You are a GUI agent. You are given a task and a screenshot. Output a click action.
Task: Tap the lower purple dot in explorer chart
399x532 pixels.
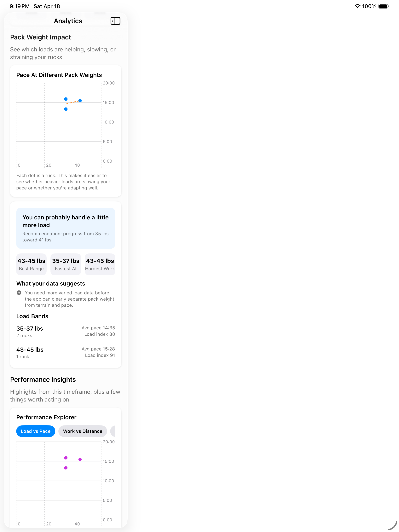pos(66,468)
